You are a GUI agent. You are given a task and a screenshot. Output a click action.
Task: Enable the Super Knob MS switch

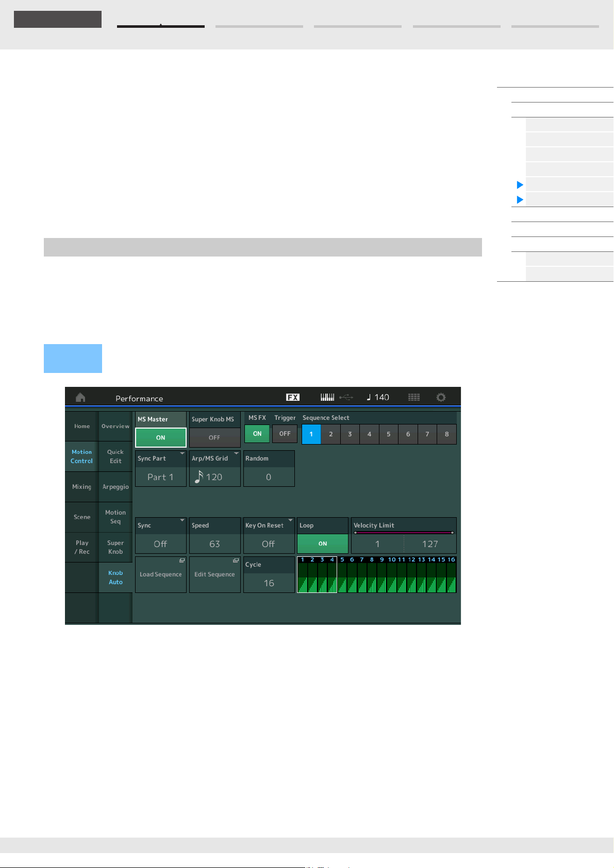(214, 437)
